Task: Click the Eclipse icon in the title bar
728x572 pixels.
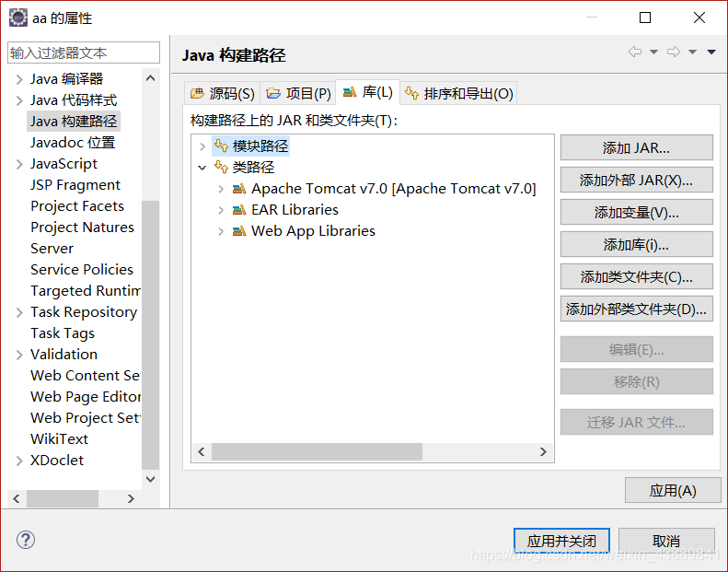Action: click(x=18, y=18)
